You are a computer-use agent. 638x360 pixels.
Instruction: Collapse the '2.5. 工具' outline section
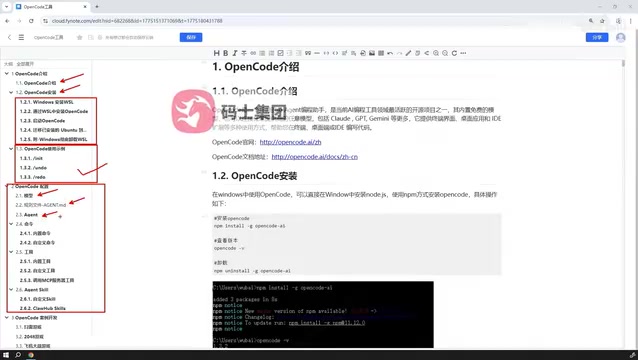point(11,252)
